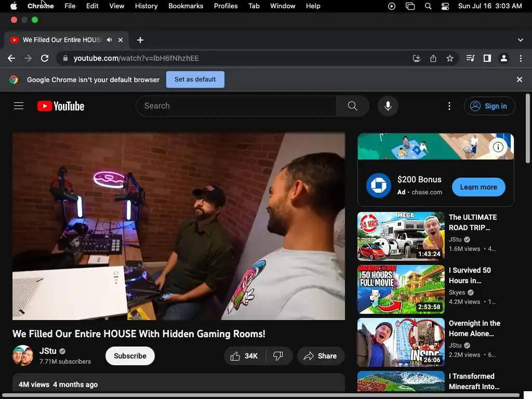This screenshot has height=399, width=532.
Task: Close the YouTube tab
Action: [x=121, y=40]
